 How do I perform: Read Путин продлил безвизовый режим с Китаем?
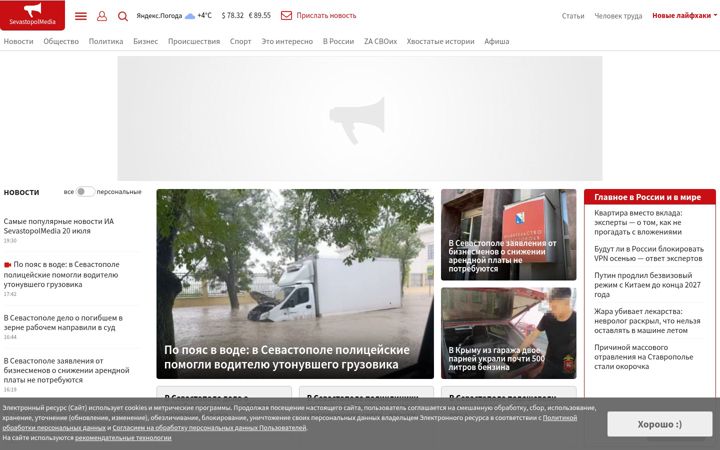coord(647,285)
